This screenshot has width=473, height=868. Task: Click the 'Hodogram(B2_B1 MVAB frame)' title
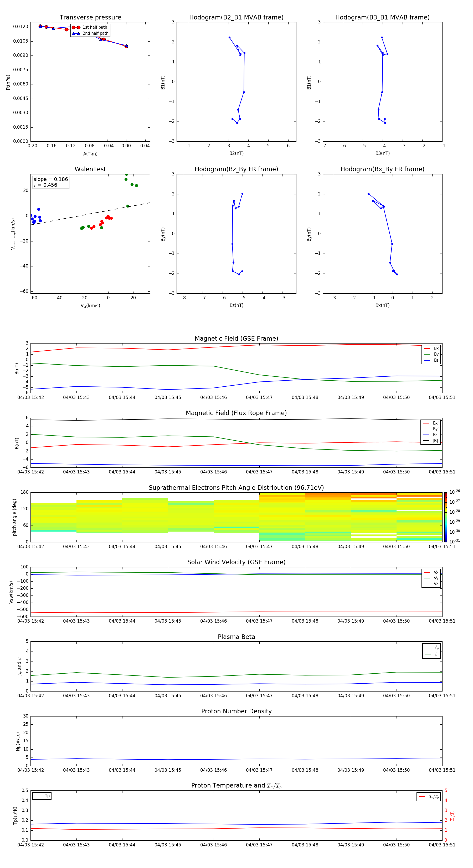(236, 18)
